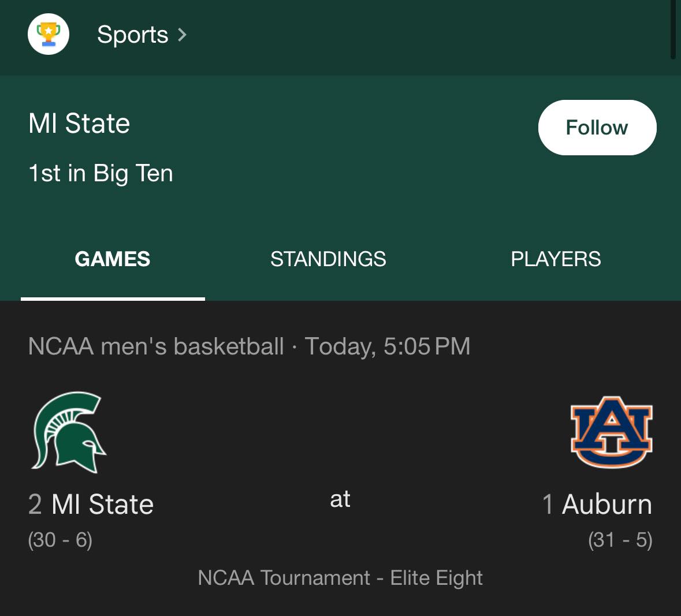Switch to the GAMES tab
This screenshot has width=681, height=616.
pyautogui.click(x=113, y=259)
